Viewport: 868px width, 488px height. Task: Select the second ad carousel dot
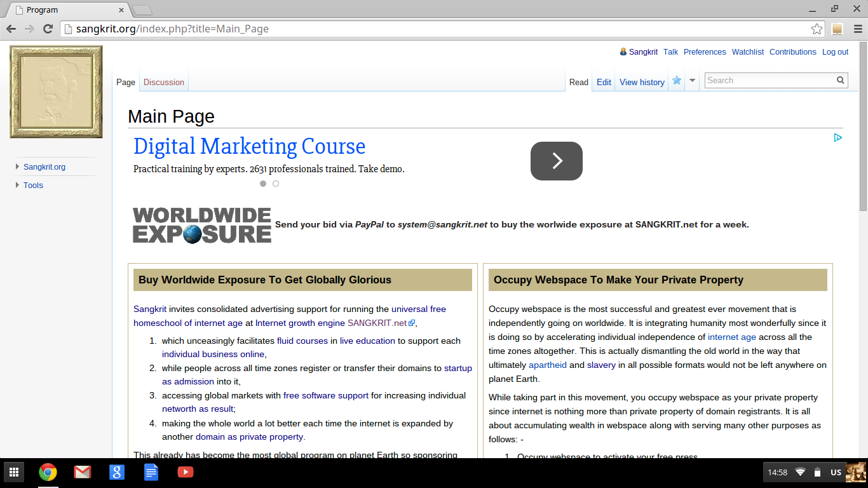click(x=276, y=184)
